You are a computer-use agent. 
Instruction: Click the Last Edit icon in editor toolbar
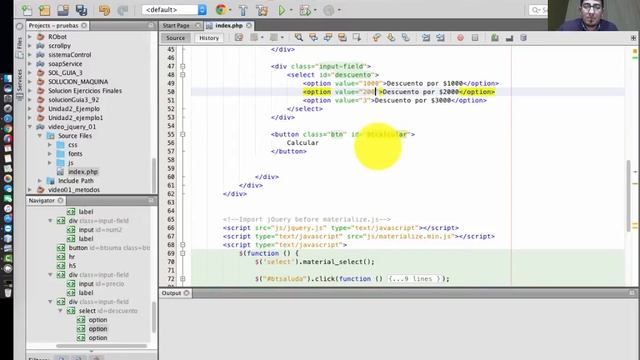tap(239, 38)
